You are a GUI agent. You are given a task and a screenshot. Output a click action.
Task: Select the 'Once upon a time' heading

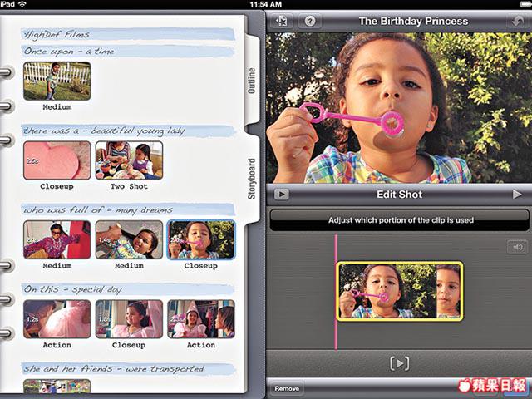[x=69, y=52]
